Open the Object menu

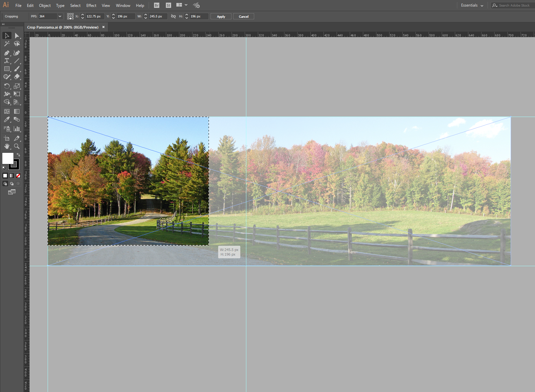(45, 6)
